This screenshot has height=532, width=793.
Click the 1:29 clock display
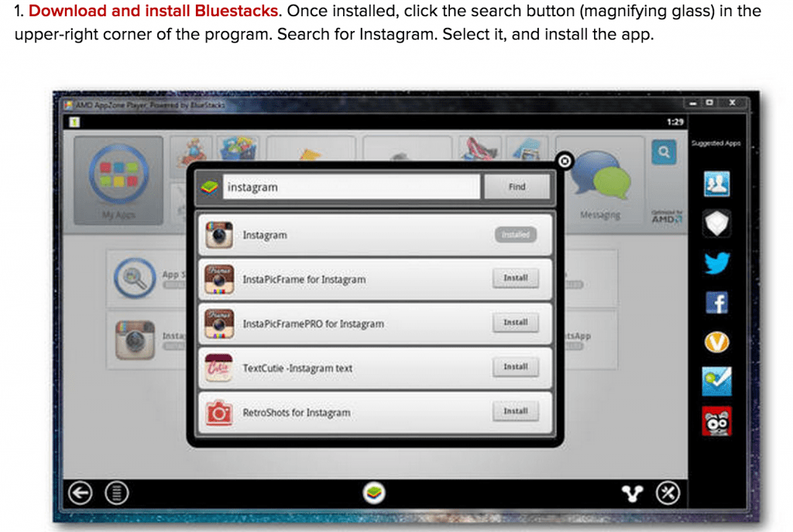(675, 122)
